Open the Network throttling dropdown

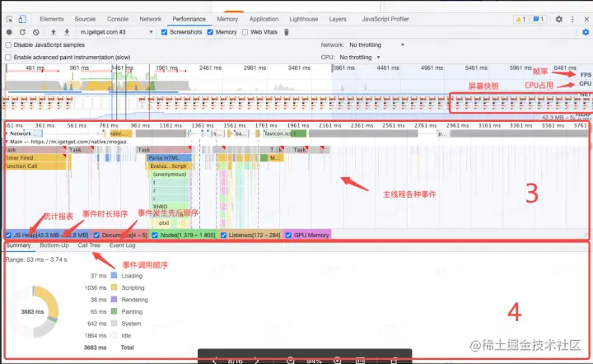pyautogui.click(x=376, y=45)
